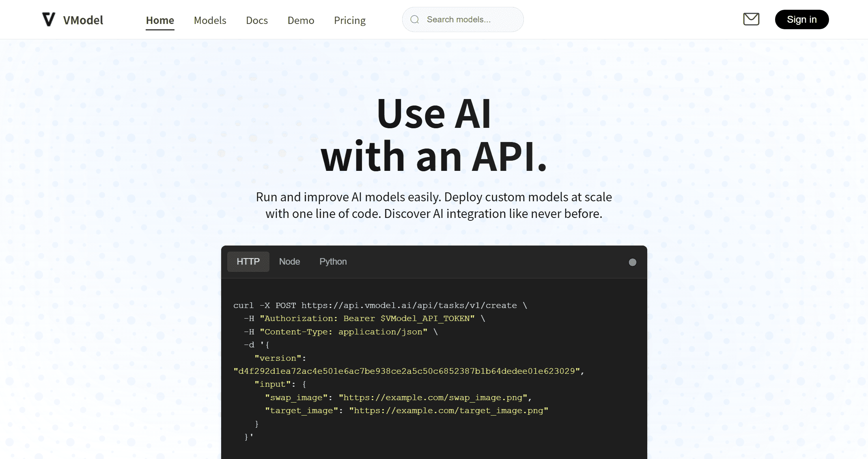The height and width of the screenshot is (459, 868).
Task: Switch to the Node code tab
Action: (x=289, y=262)
